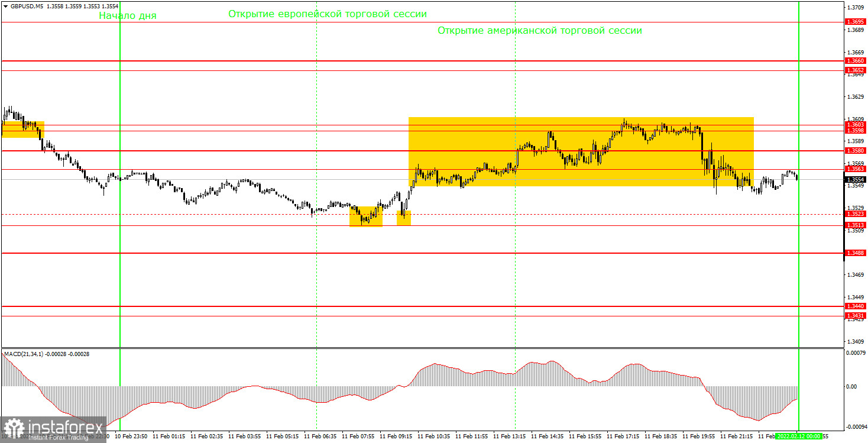Select the 1.3513 price level label
The width and height of the screenshot is (868, 443).
click(x=856, y=225)
